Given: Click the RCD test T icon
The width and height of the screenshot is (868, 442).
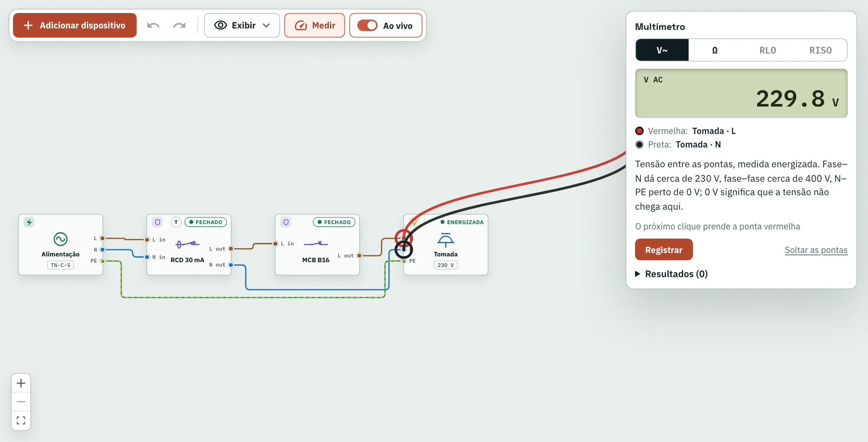Looking at the screenshot, I should click(x=176, y=222).
